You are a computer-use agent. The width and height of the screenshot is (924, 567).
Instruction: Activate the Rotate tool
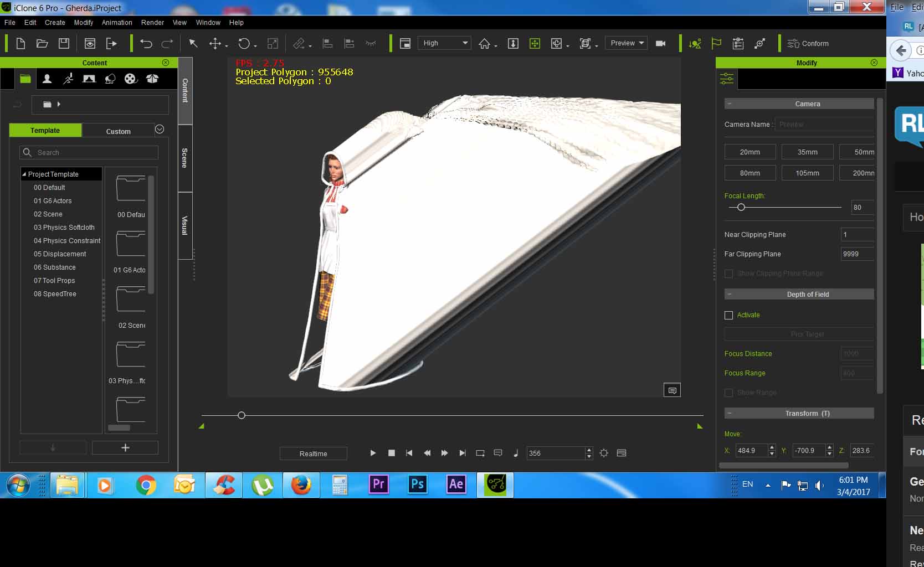(x=244, y=43)
